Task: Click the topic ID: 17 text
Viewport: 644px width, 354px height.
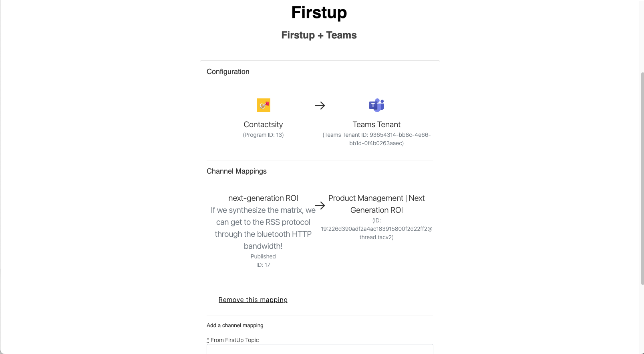Action: (263, 265)
